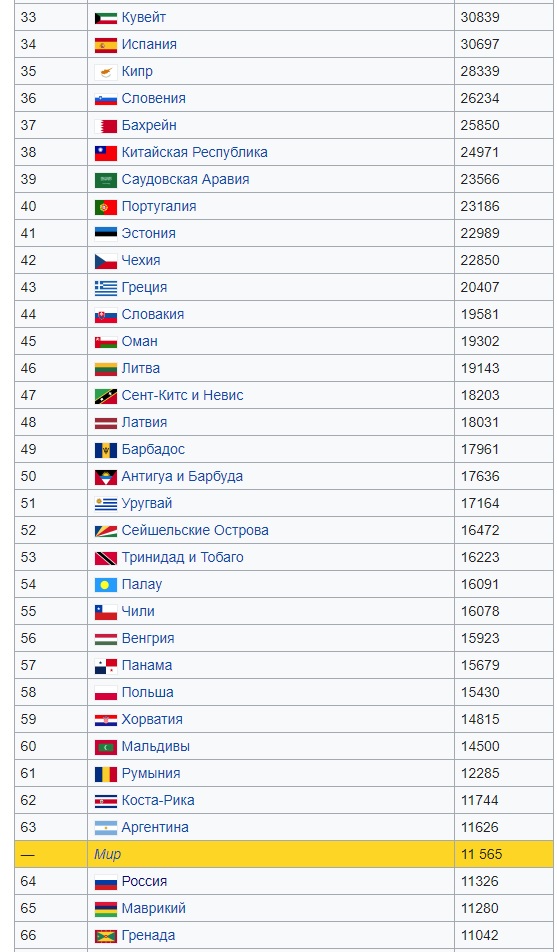This screenshot has width=557, height=952.
Task: Follow the Коста-Рика link
Action: pos(158,800)
